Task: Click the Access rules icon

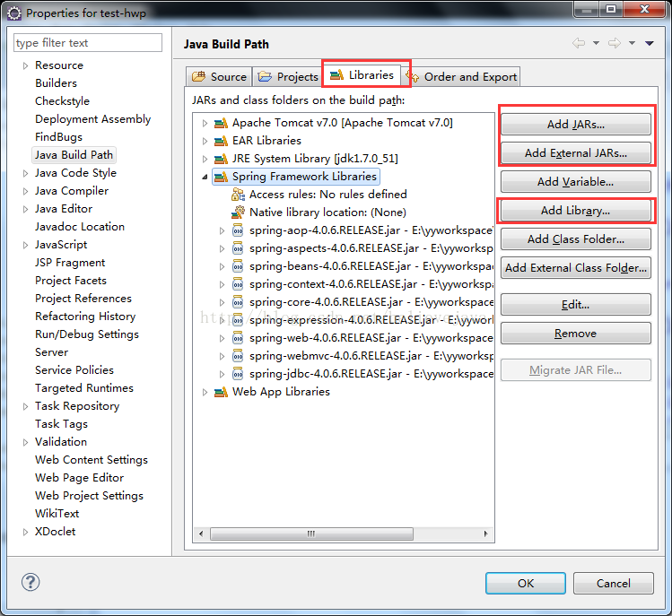Action: click(x=238, y=195)
